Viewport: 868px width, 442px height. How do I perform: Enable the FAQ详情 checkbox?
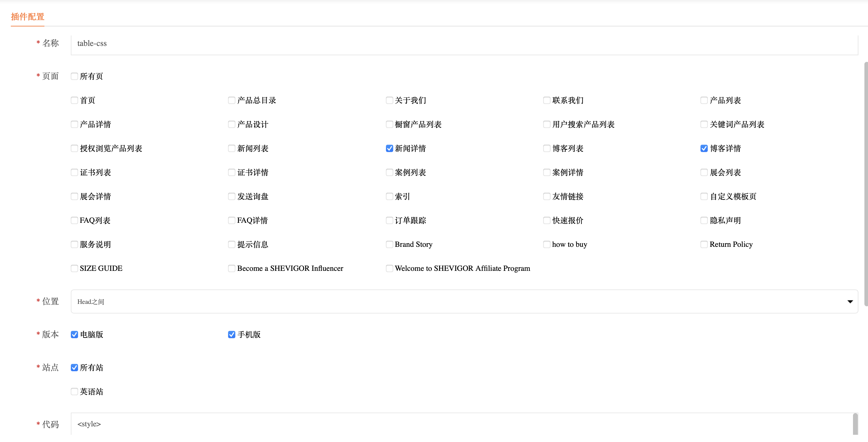(232, 220)
